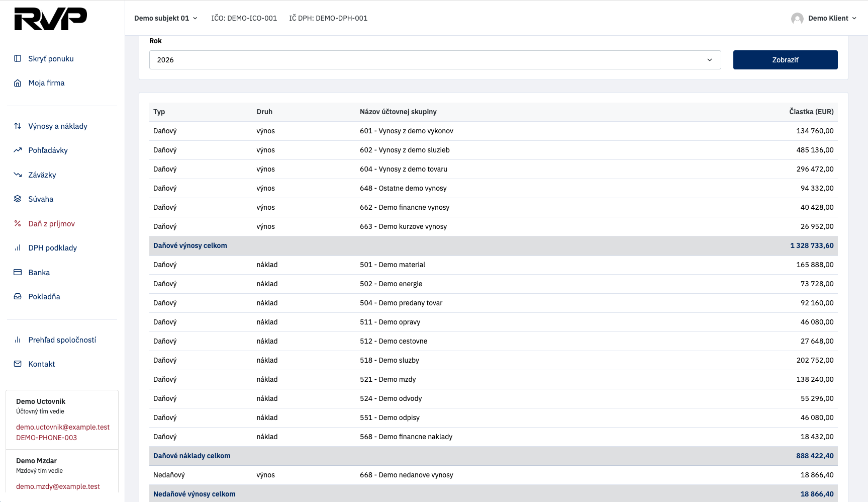Open Prehľad spoločností
Screen dimensions: 868x502
pyautogui.click(x=62, y=340)
